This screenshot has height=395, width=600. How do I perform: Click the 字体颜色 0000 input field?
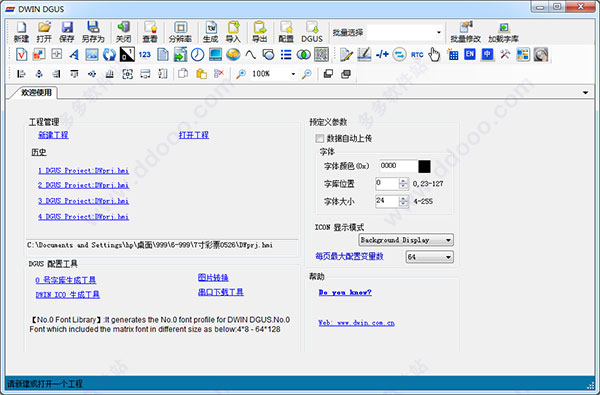(398, 166)
